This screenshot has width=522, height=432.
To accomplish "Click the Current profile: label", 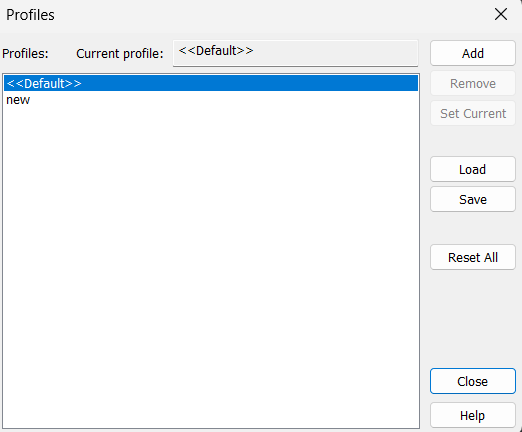I will point(120,53).
